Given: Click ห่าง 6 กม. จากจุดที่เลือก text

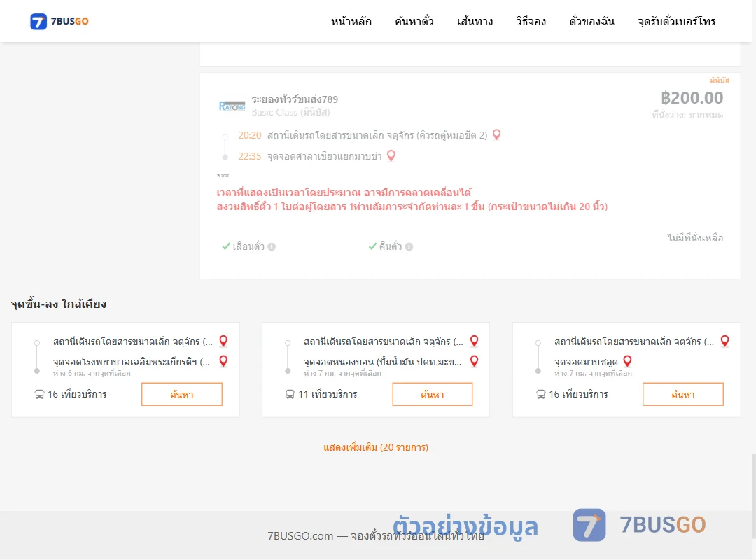Looking at the screenshot, I should click(x=92, y=373).
